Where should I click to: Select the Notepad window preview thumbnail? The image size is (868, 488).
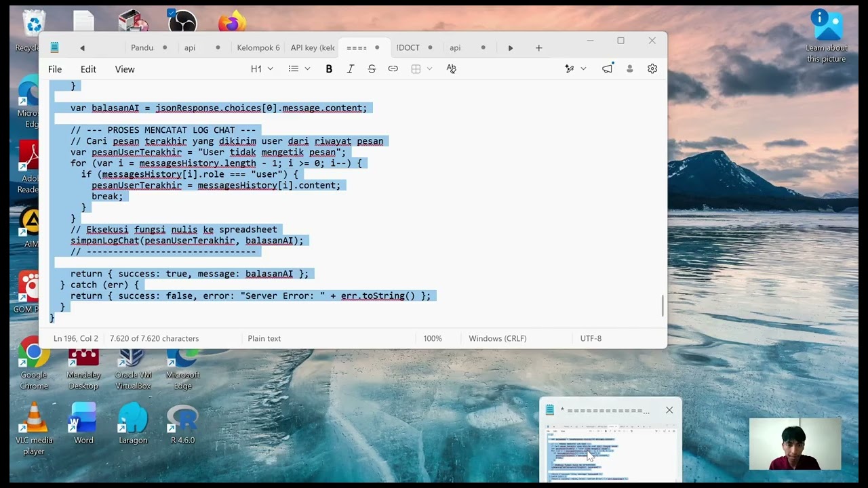[x=610, y=453]
